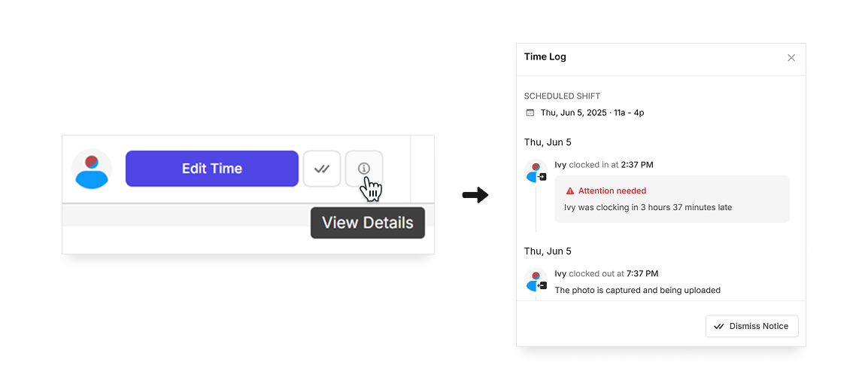Click the 7:37 PM clock-out time
Screen dimensions: 868x390
(x=642, y=273)
